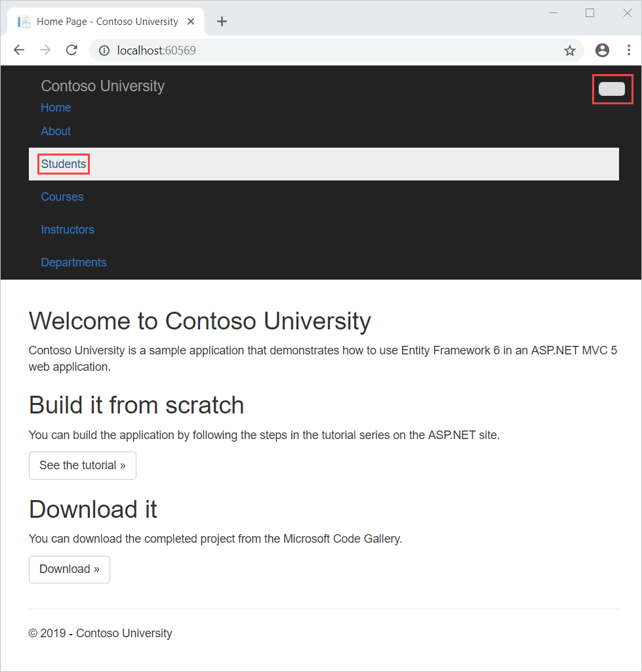
Task: View site information via the info icon
Action: tap(104, 50)
